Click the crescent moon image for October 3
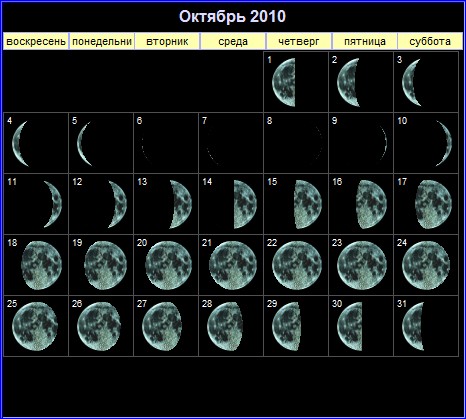 pos(411,82)
